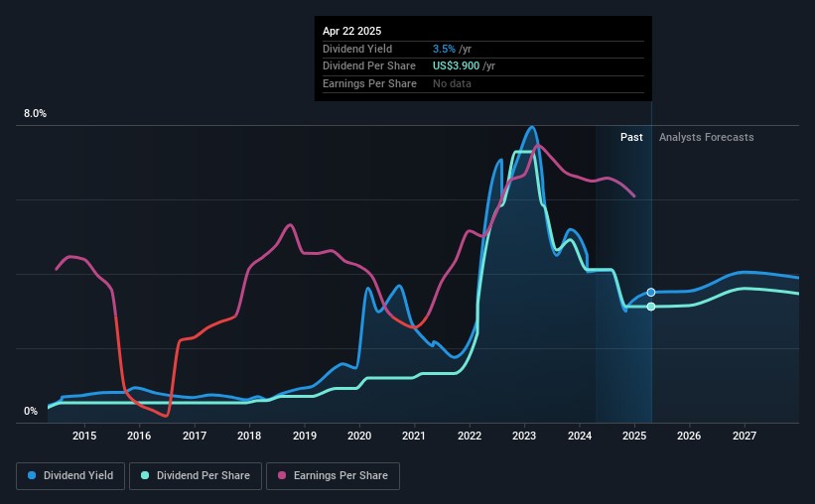
Task: Click the 2023 x-axis year label
Action: tap(524, 436)
